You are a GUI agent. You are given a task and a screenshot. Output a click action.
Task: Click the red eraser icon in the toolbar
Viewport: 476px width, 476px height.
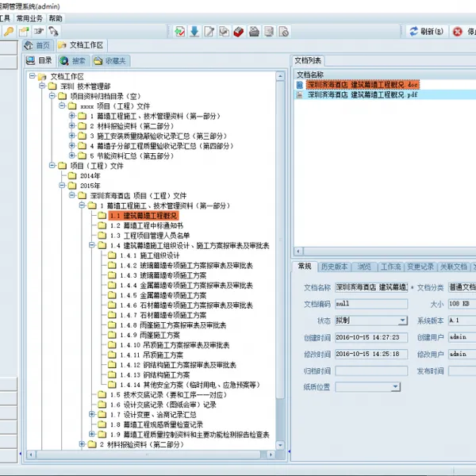pyautogui.click(x=239, y=32)
